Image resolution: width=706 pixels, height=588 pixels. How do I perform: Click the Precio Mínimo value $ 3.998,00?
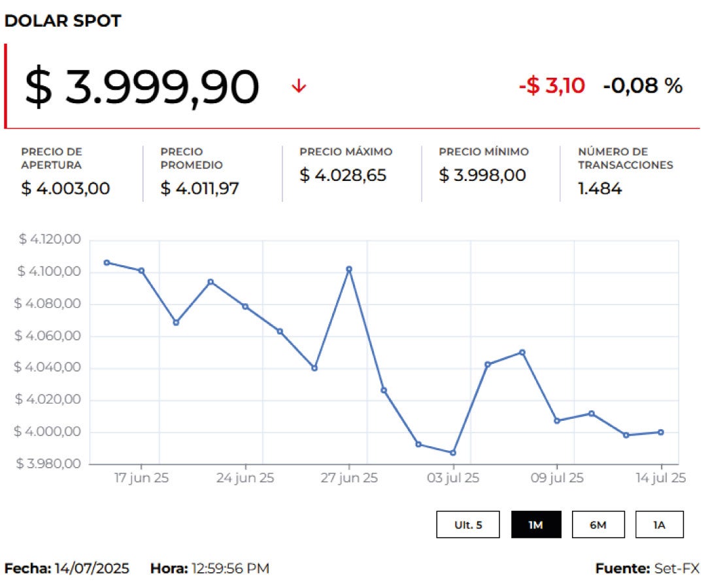click(482, 175)
